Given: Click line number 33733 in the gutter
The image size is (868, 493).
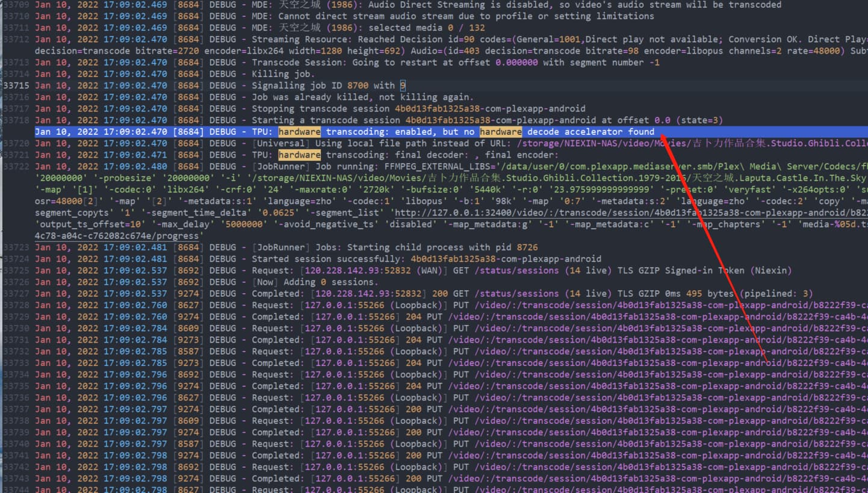Looking at the screenshot, I should pos(16,363).
